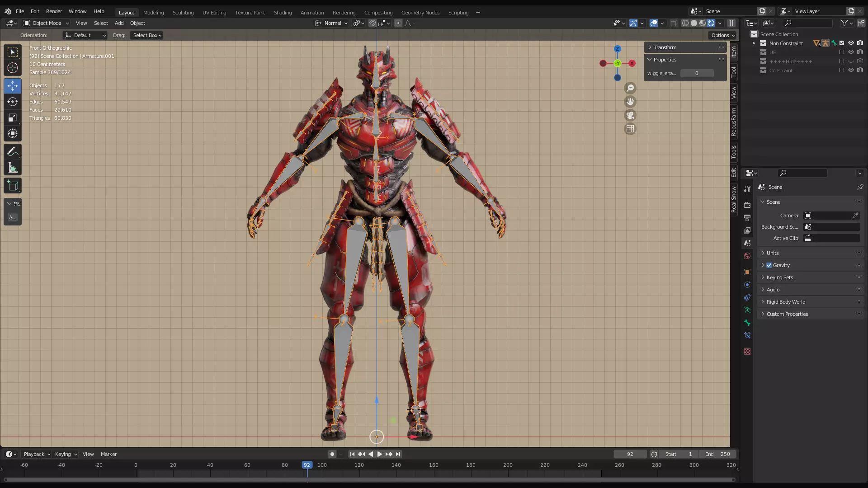Viewport: 868px width, 488px height.
Task: Open the Output properties tab icon
Action: tap(747, 218)
